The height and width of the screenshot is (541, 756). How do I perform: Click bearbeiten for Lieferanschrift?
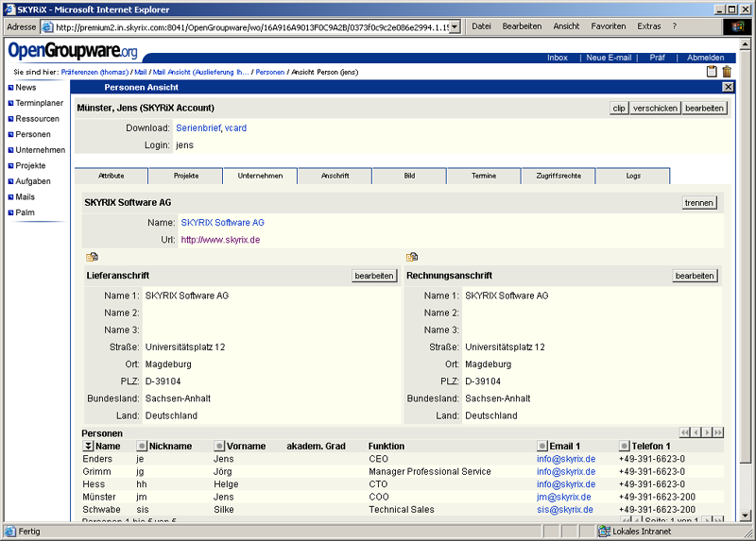tap(374, 276)
